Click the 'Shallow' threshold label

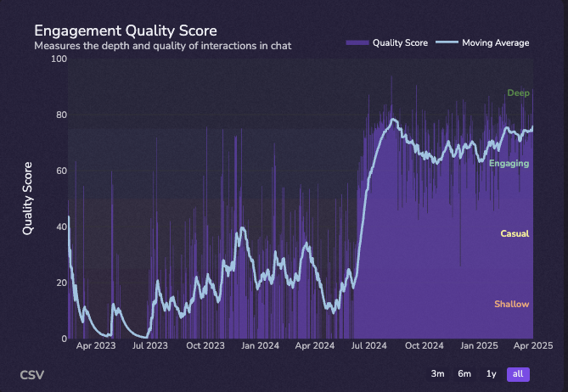[511, 304]
